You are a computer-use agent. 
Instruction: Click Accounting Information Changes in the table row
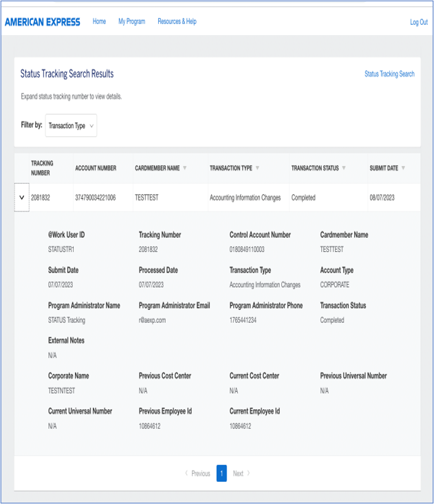click(x=245, y=198)
